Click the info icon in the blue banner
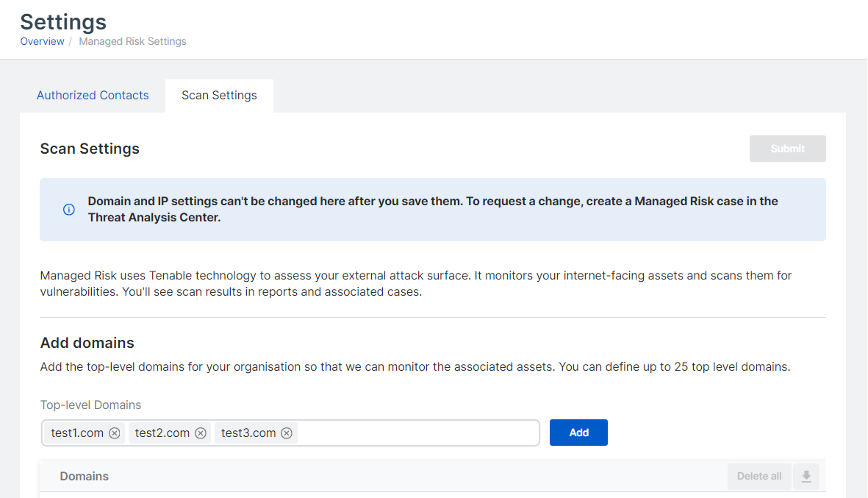Image resolution: width=868 pixels, height=498 pixels. point(69,210)
